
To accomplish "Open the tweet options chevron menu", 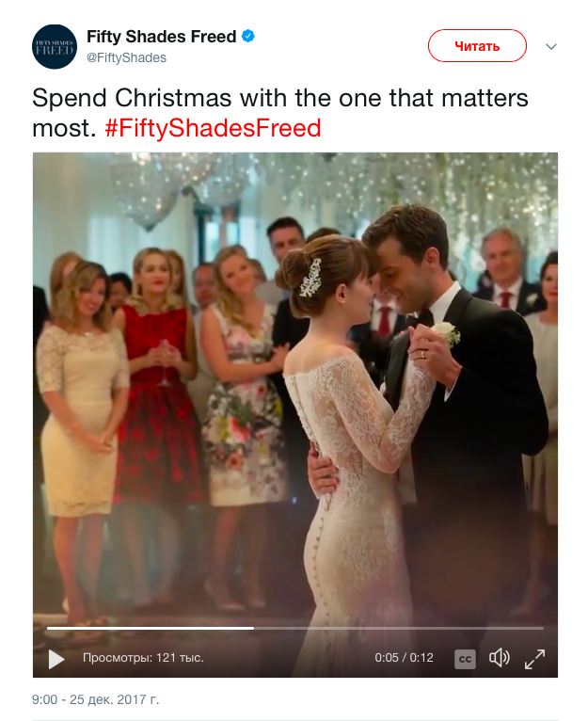I will pyautogui.click(x=552, y=46).
